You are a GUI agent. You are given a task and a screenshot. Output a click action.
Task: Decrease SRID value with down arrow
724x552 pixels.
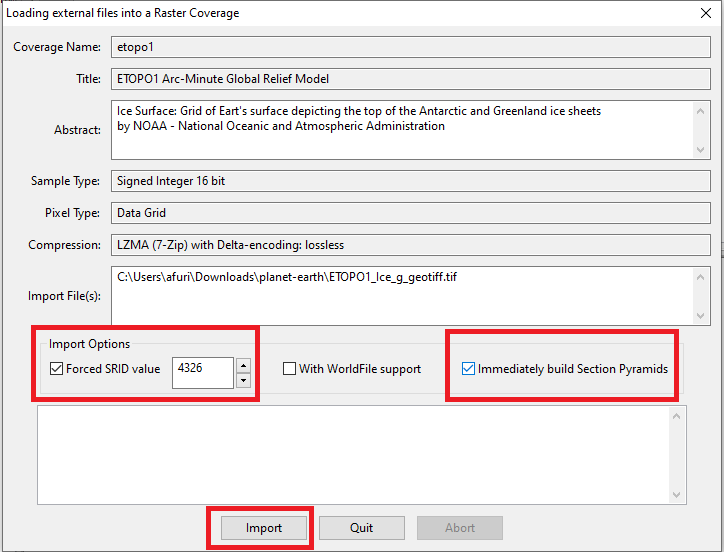click(243, 381)
